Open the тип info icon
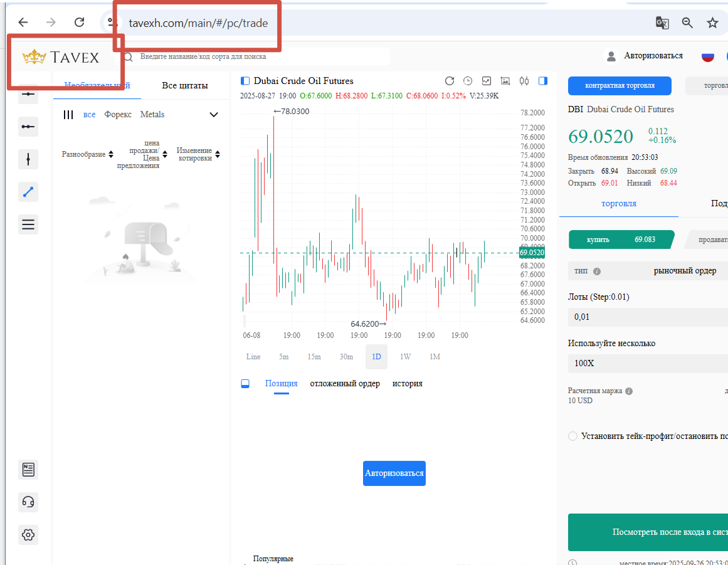Screen dimensions: 728x565 pos(597,271)
